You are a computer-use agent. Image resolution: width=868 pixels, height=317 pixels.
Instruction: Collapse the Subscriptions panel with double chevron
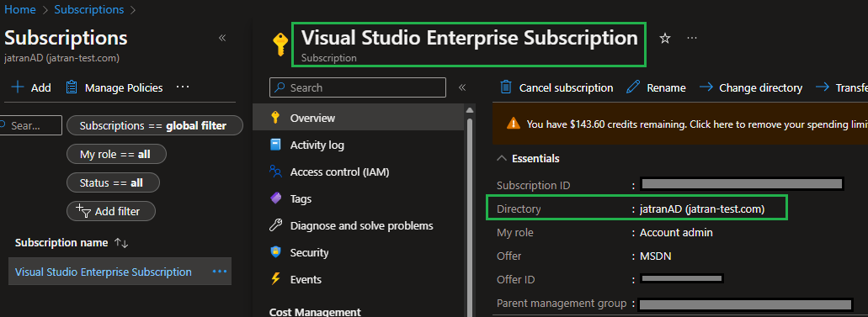click(222, 38)
